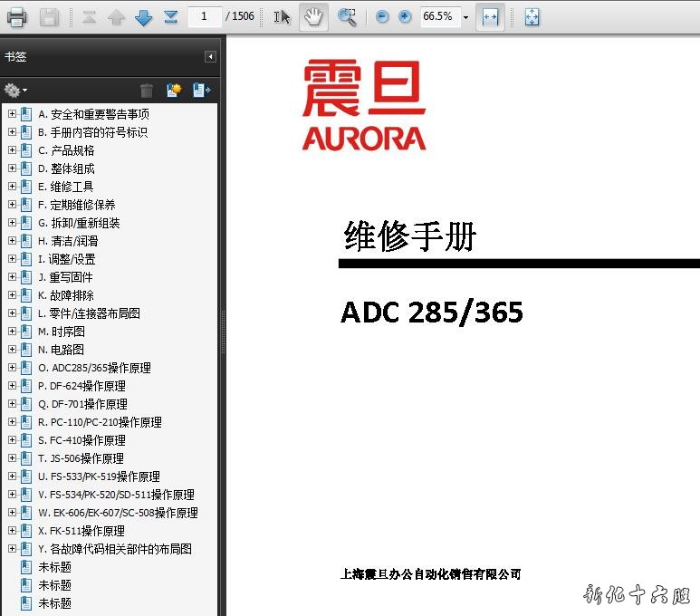Go to the next page with the down arrow
The width and height of the screenshot is (700, 616).
pyautogui.click(x=143, y=17)
